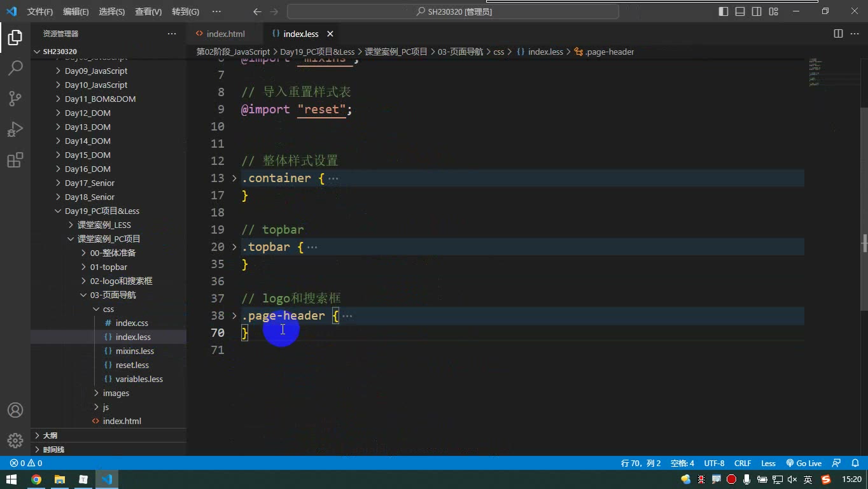Open the Extensions view
The image size is (868, 489).
coord(15,160)
